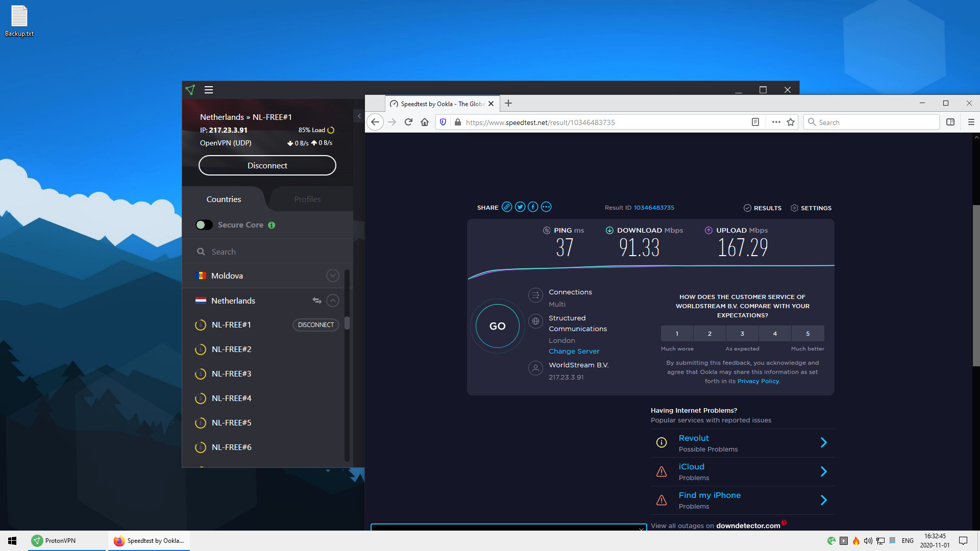980x551 pixels.
Task: Open result ID 10346483735 link
Action: pyautogui.click(x=654, y=208)
